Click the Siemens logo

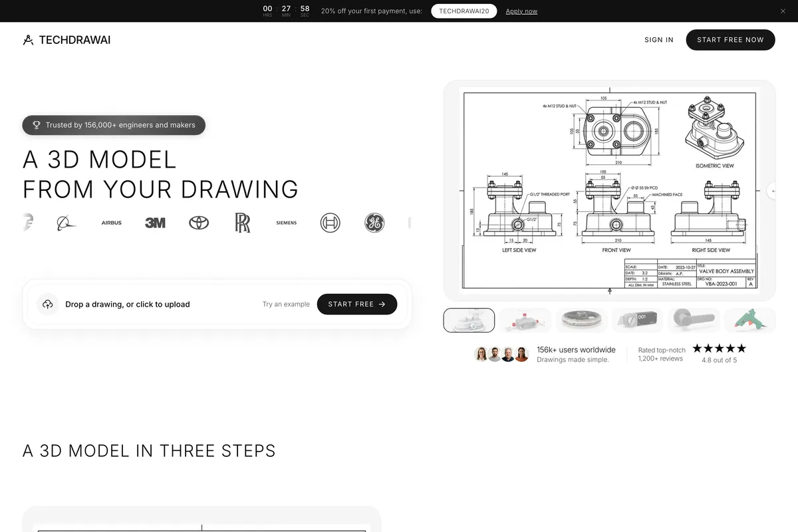tap(287, 223)
